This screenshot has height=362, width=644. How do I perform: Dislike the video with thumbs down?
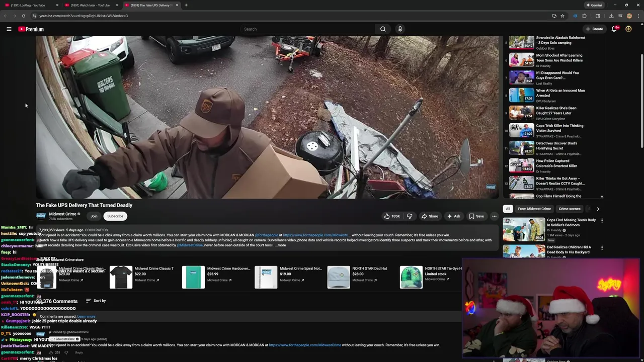(410, 216)
